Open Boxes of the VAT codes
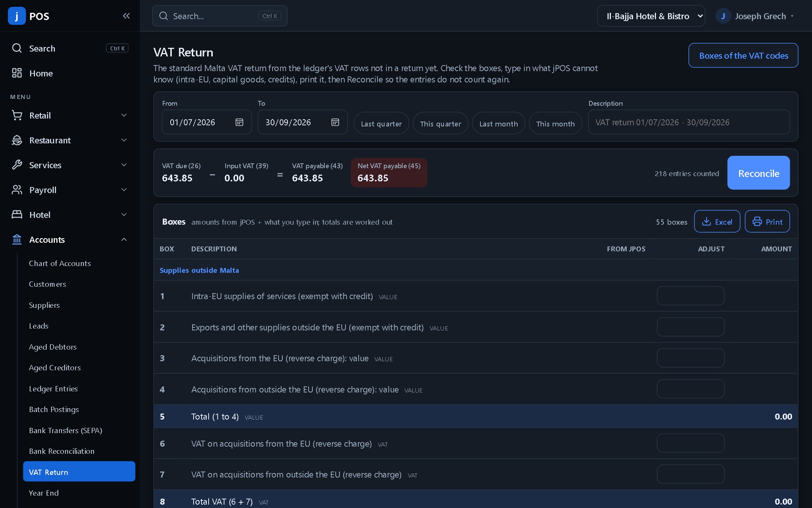Viewport: 812px width, 508px height. click(x=743, y=55)
